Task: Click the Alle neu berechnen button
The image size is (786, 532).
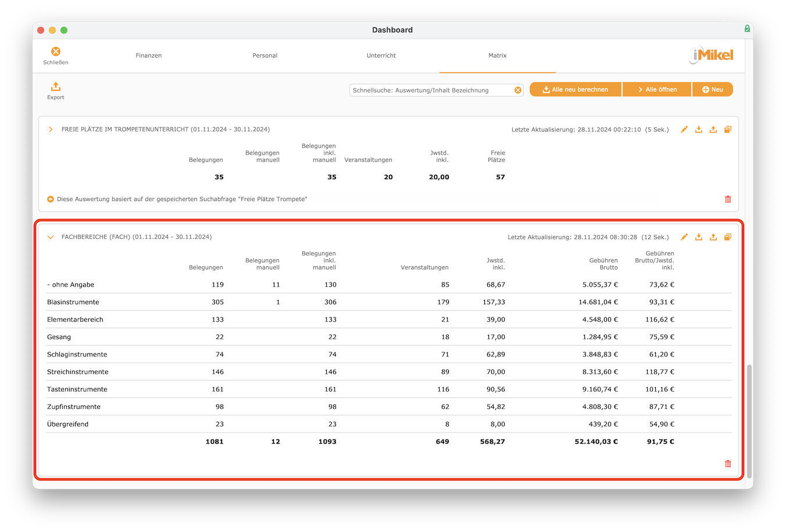Action: point(576,90)
